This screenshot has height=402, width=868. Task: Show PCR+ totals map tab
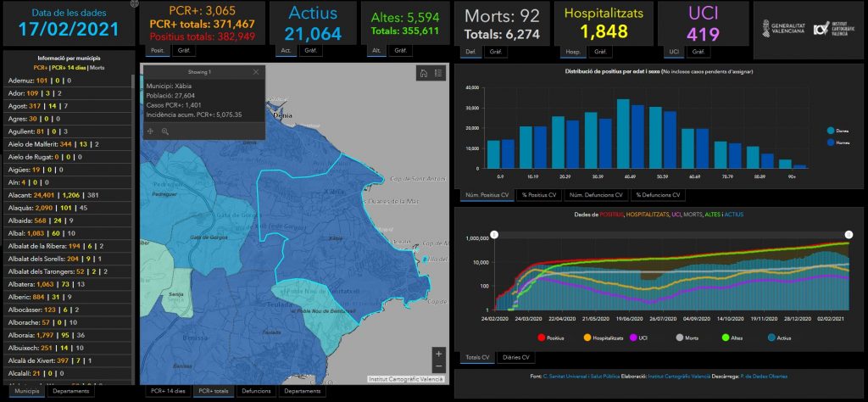[214, 391]
